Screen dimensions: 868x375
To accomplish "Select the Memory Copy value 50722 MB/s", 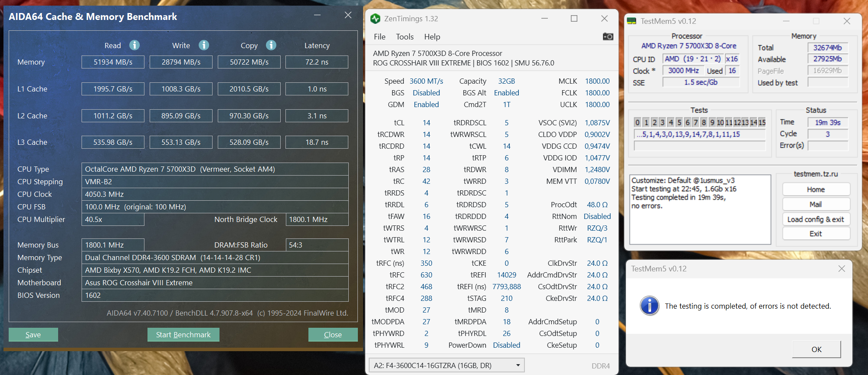I will tap(249, 62).
